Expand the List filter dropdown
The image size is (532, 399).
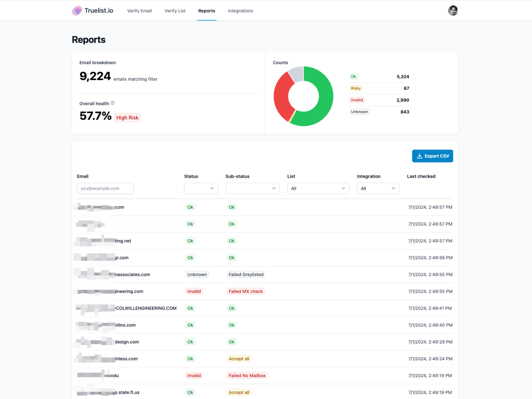(x=318, y=188)
